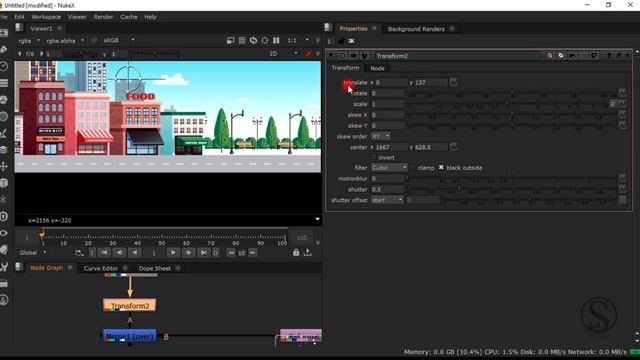Open the Node tab in Transform2 properties
The image size is (640, 360).
click(377, 68)
